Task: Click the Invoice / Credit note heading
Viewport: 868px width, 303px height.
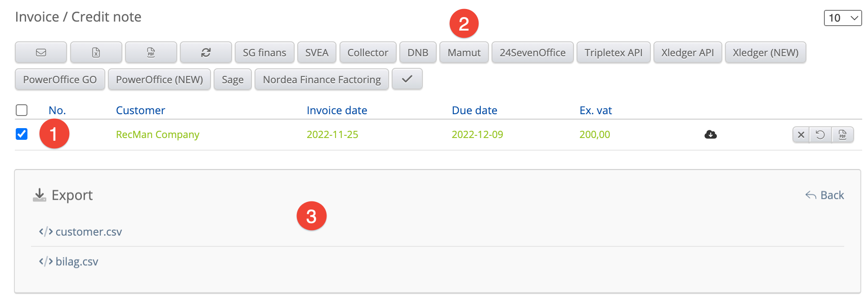Action: [x=78, y=17]
